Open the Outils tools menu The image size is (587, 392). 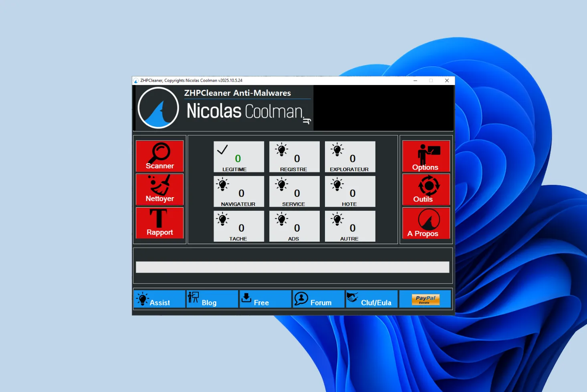pos(426,189)
